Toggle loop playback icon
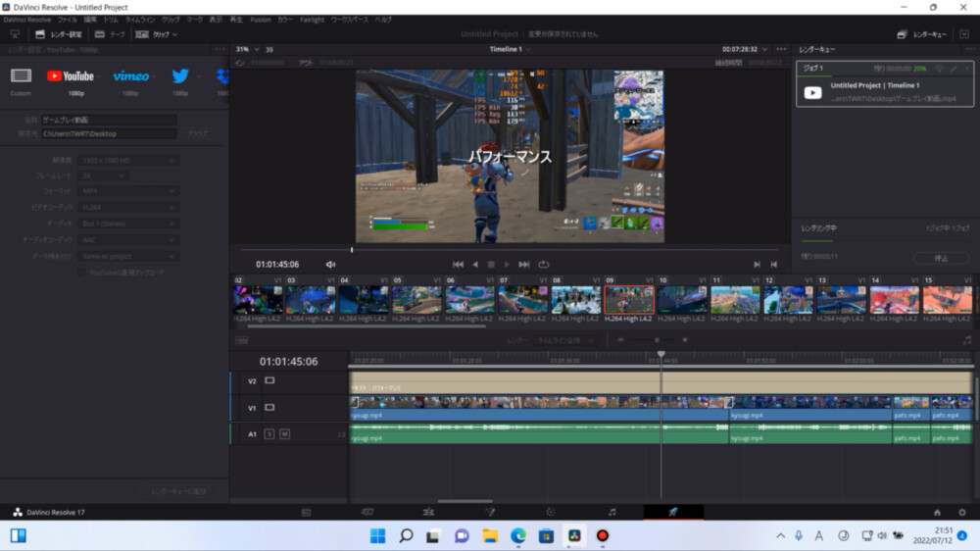The height and width of the screenshot is (551, 980). click(544, 265)
